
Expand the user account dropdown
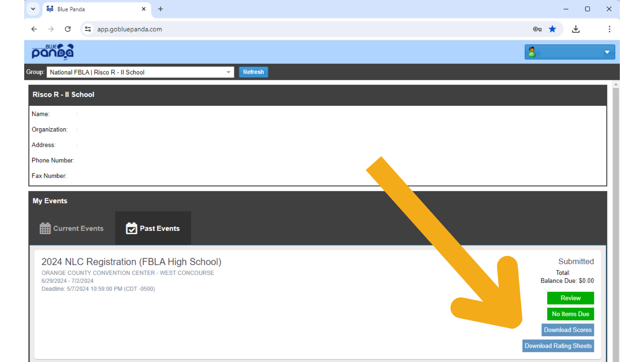(x=570, y=52)
